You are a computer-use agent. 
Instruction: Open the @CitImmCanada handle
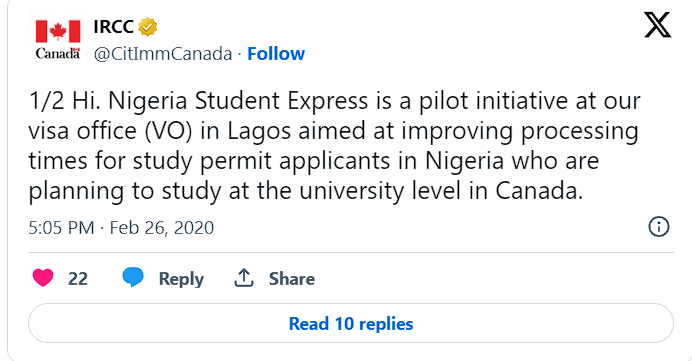click(x=163, y=54)
